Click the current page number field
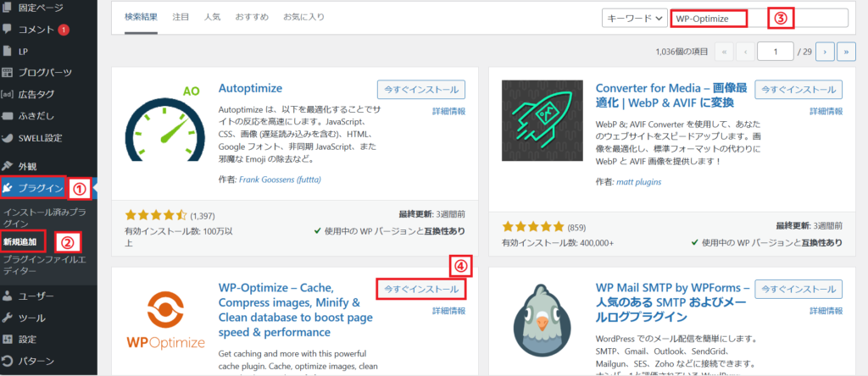Image resolution: width=868 pixels, height=376 pixels. tap(776, 52)
